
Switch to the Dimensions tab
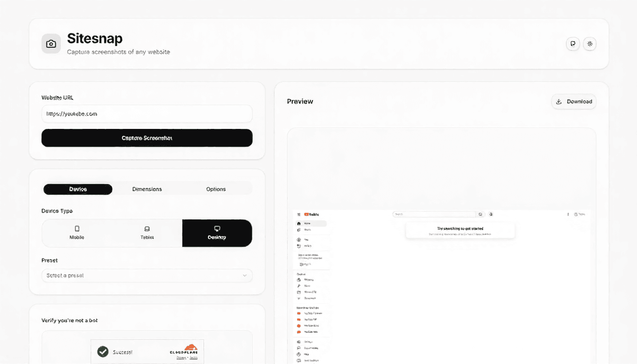click(147, 189)
